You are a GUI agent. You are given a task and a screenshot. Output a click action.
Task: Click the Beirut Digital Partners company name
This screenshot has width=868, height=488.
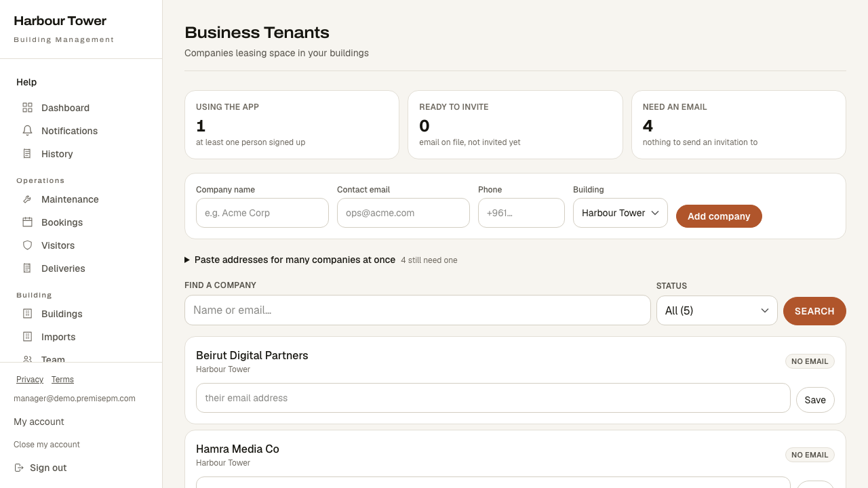pos(252,355)
